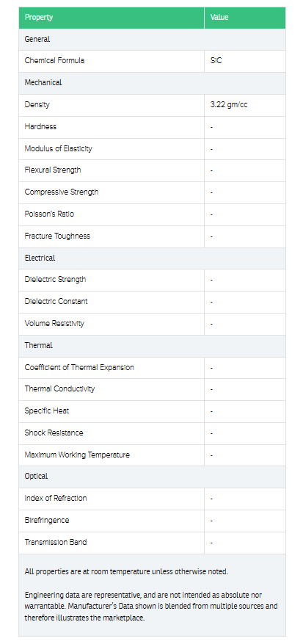This screenshot has height=644, width=303.
Task: Click the Hardness property row
Action: click(x=152, y=127)
